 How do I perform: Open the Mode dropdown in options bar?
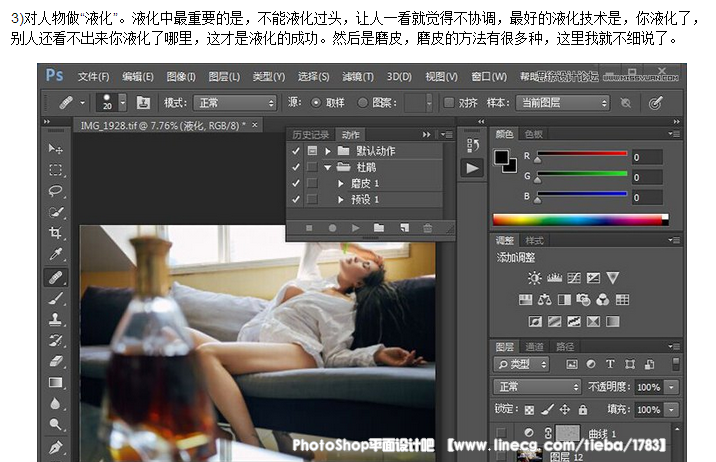pos(235,103)
